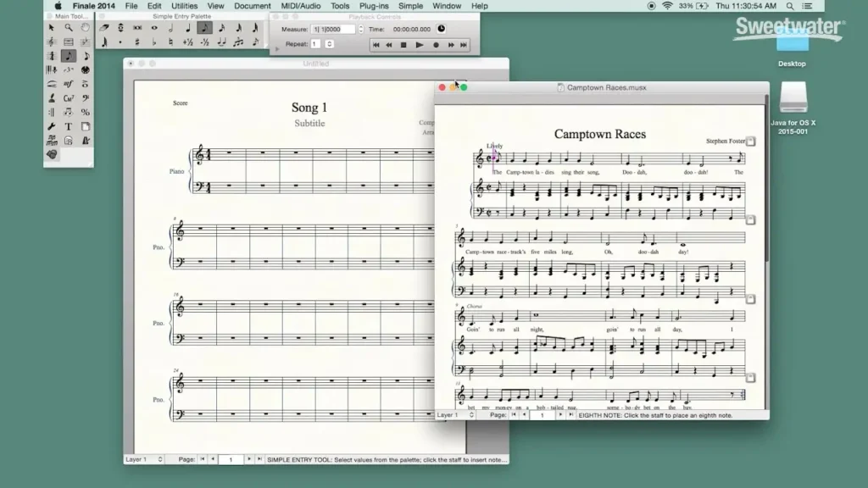The width and height of the screenshot is (868, 488).
Task: Select the Simple Entry tool in Main Tool palette
Action: (68, 56)
